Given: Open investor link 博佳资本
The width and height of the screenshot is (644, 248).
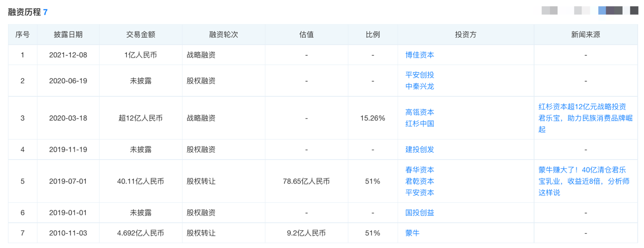Looking at the screenshot, I should click(419, 55).
